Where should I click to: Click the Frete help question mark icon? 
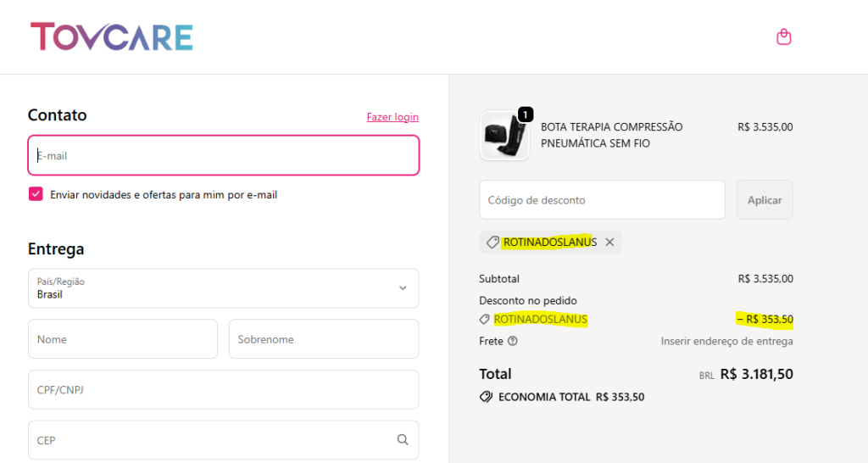tap(513, 341)
